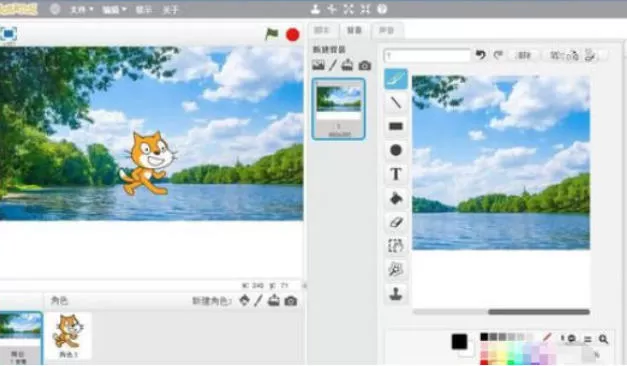This screenshot has width=627, height=366.
Task: Open block help question mark
Action: (382, 9)
